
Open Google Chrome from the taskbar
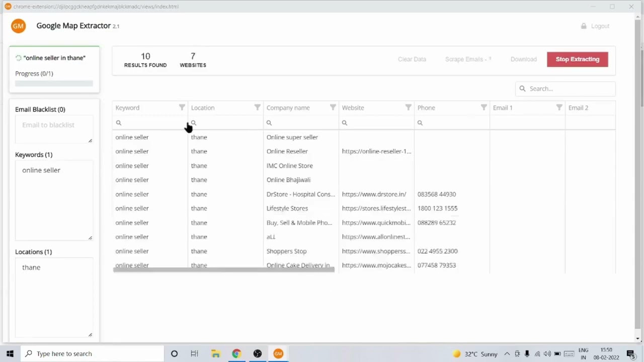tap(236, 353)
